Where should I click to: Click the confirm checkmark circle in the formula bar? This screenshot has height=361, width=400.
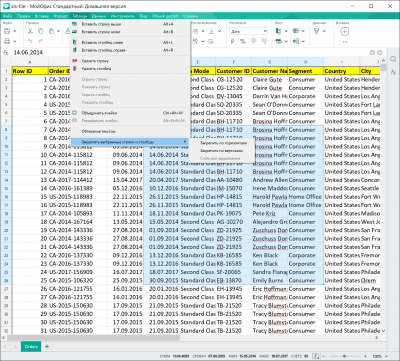372,53
